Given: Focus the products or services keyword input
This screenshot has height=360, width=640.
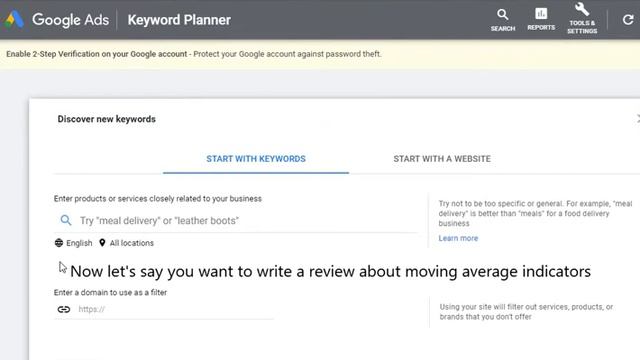Looking at the screenshot, I should pos(236,221).
